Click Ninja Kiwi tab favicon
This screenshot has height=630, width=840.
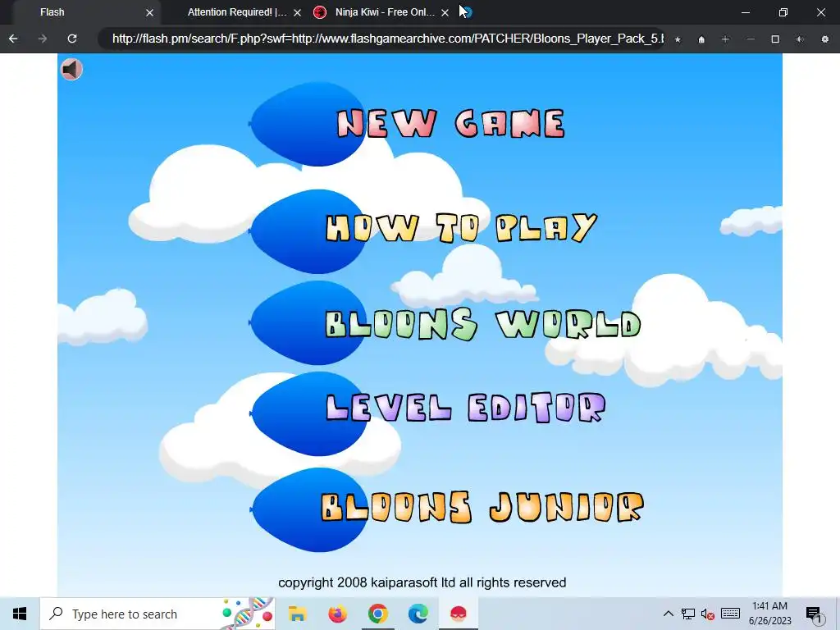(x=320, y=12)
